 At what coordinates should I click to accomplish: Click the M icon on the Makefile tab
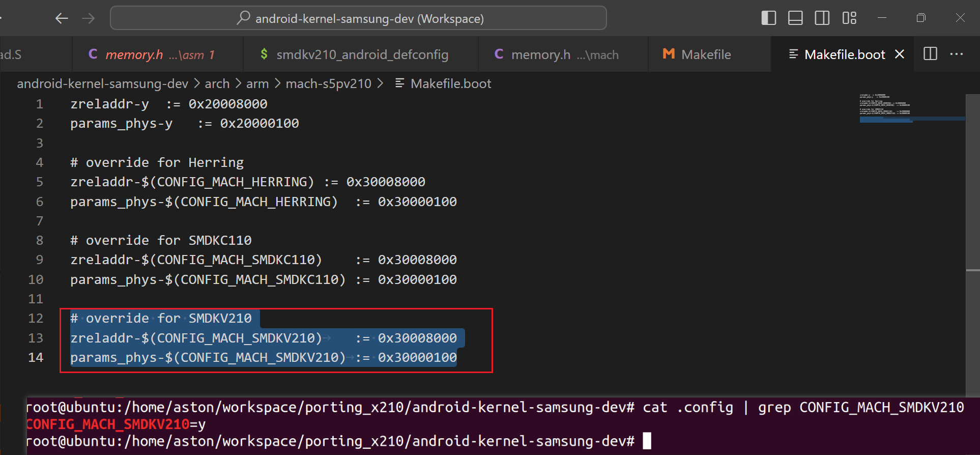(669, 54)
